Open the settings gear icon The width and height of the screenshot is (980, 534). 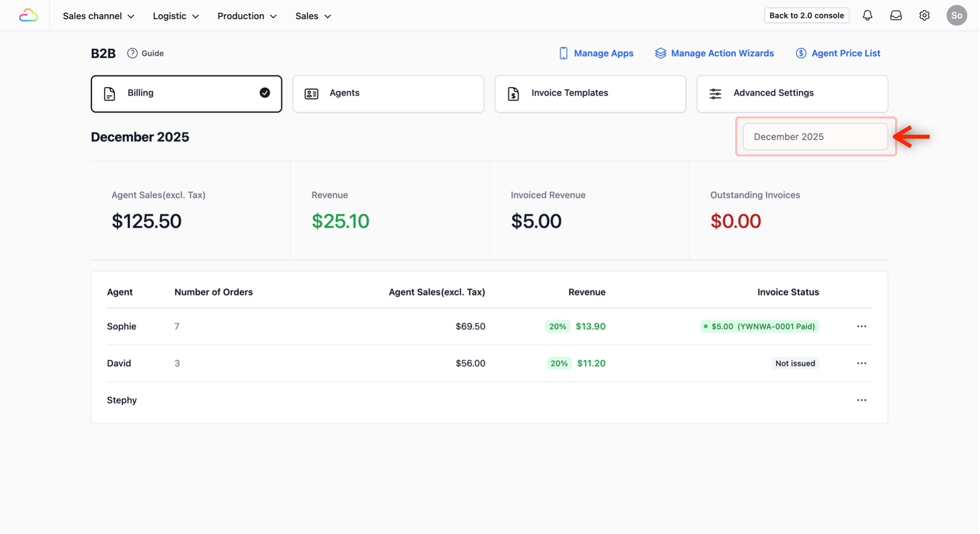click(924, 15)
